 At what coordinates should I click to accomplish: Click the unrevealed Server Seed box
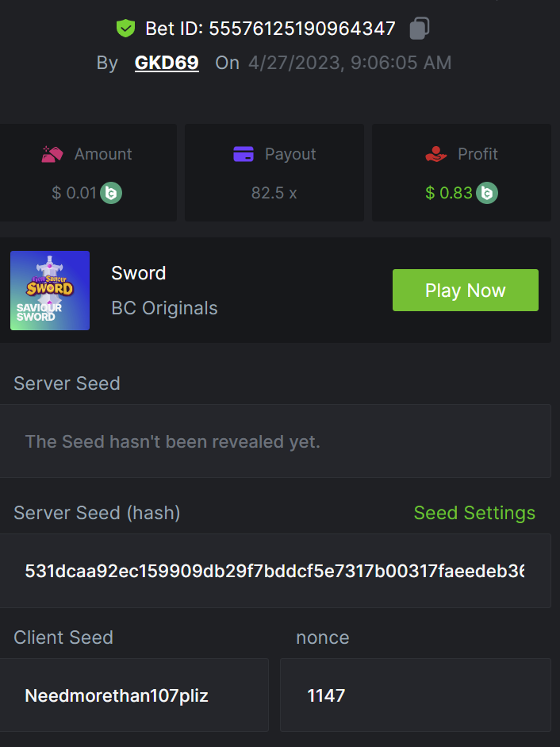coord(274,441)
